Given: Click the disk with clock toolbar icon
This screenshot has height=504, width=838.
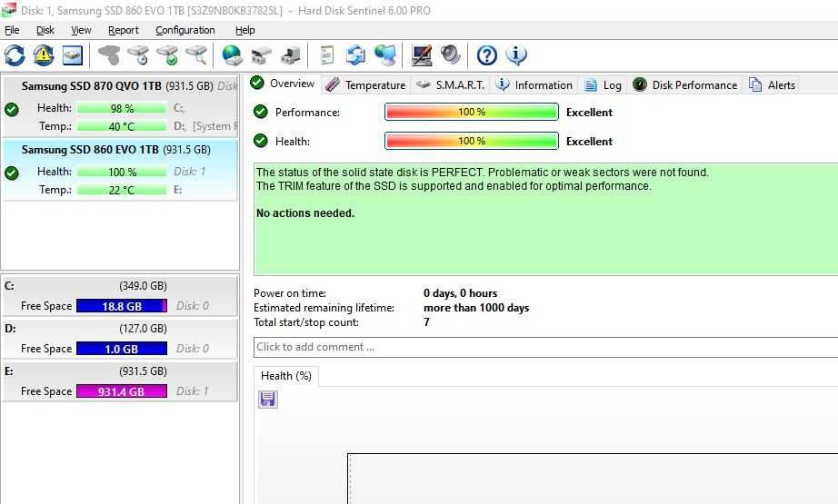Looking at the screenshot, I should [x=139, y=55].
